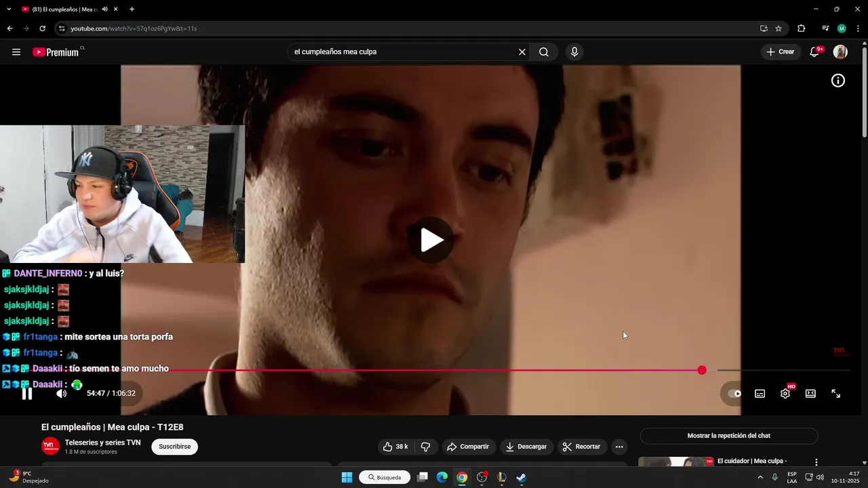Open Teleseries y series TVN channel name
This screenshot has height=488, width=868.
(x=102, y=443)
